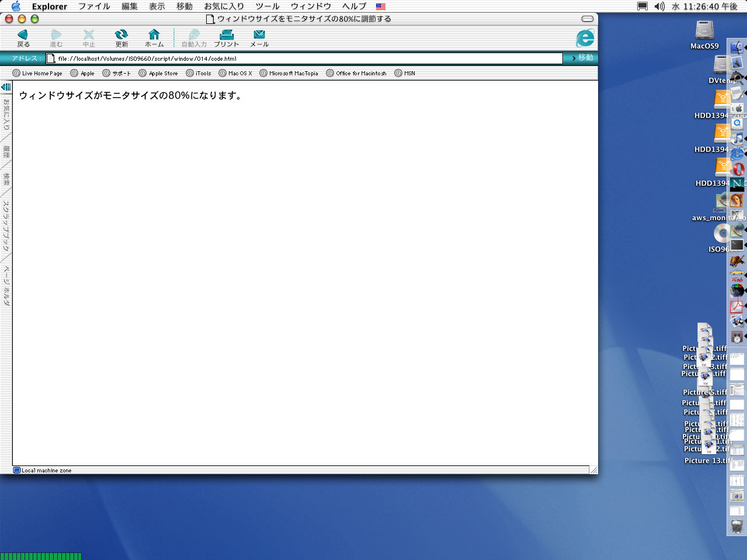Open Acrobat Reader from the Dock
The image size is (747, 560).
(x=737, y=306)
